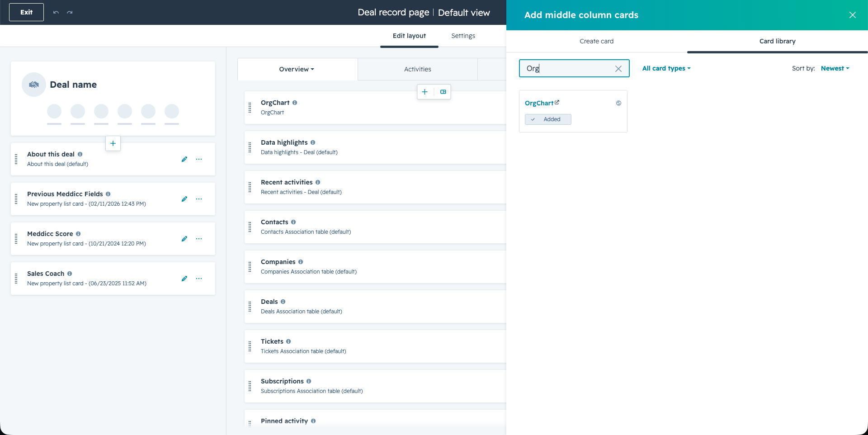Open more options for Meddicc Score
The image size is (868, 435).
click(x=199, y=239)
